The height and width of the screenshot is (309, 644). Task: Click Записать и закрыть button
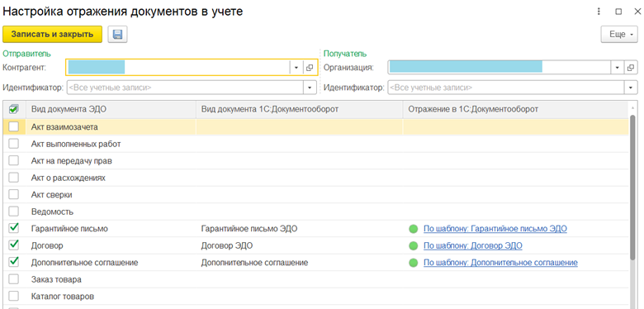[52, 35]
